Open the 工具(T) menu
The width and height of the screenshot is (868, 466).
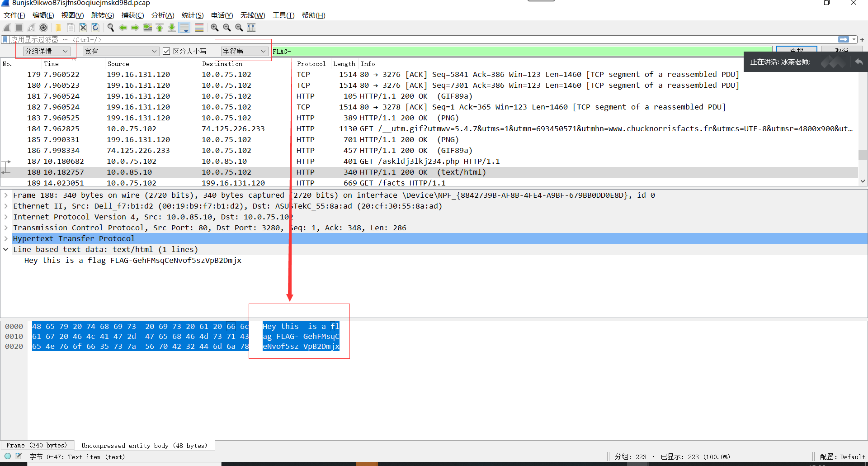283,15
